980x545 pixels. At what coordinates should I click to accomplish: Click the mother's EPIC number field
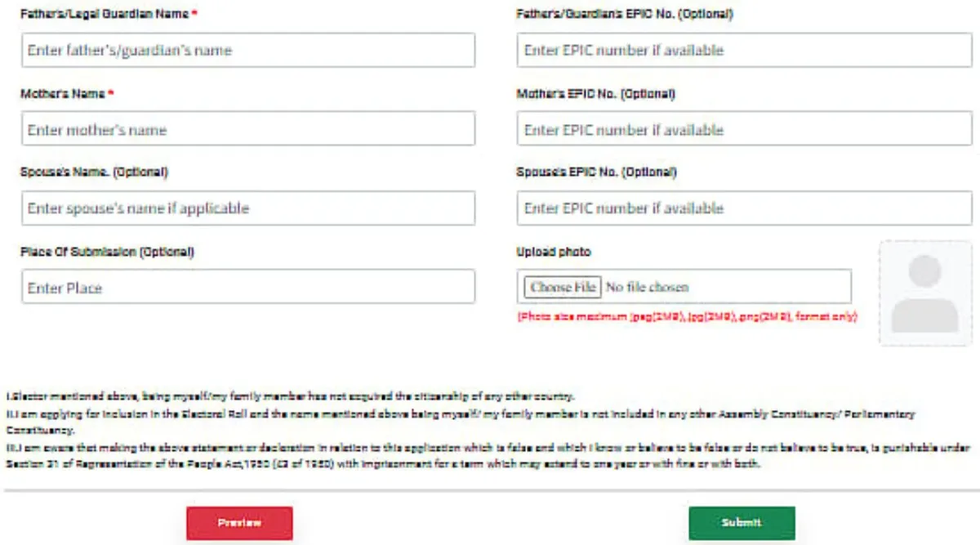click(744, 129)
